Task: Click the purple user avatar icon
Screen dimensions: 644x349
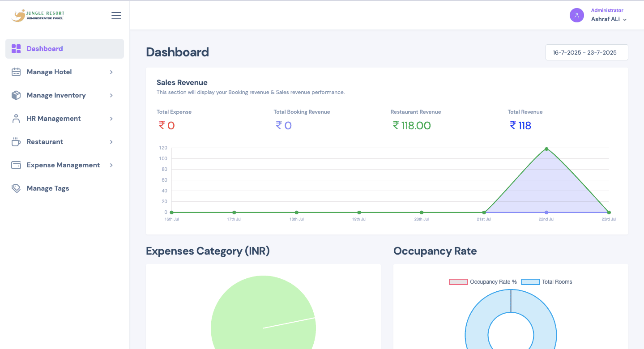Action: tap(576, 15)
